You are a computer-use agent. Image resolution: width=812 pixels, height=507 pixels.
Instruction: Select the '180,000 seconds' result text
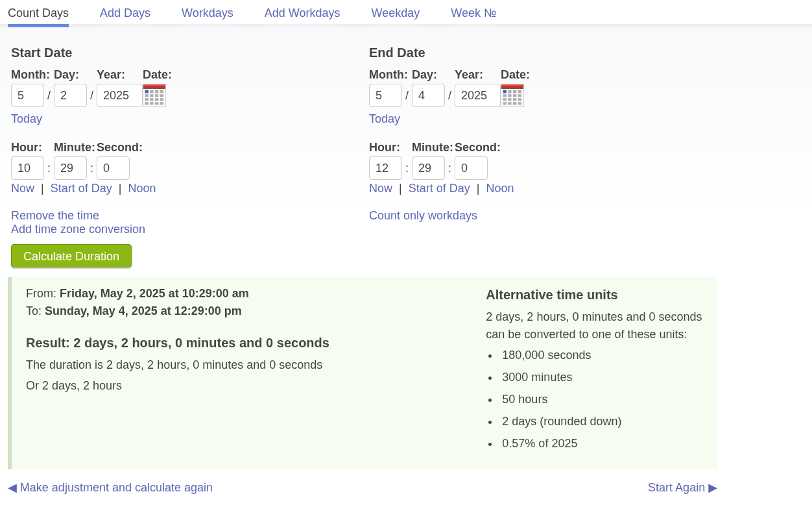547,355
